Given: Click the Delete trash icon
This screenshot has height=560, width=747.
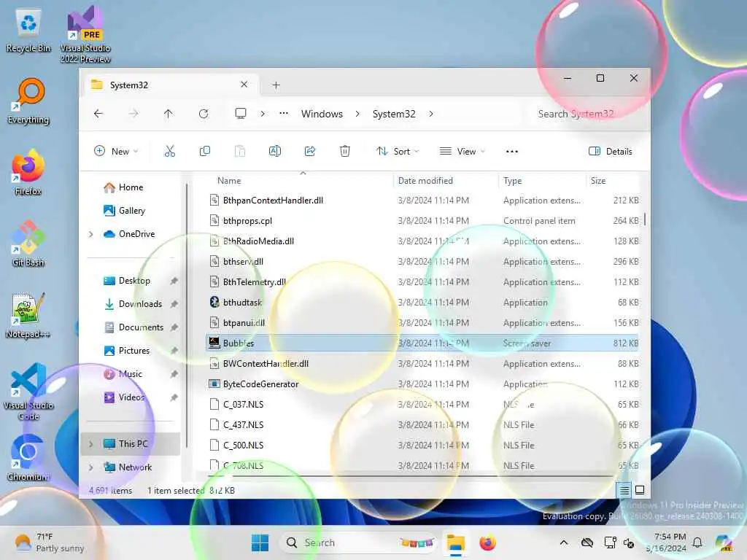Looking at the screenshot, I should coord(345,152).
